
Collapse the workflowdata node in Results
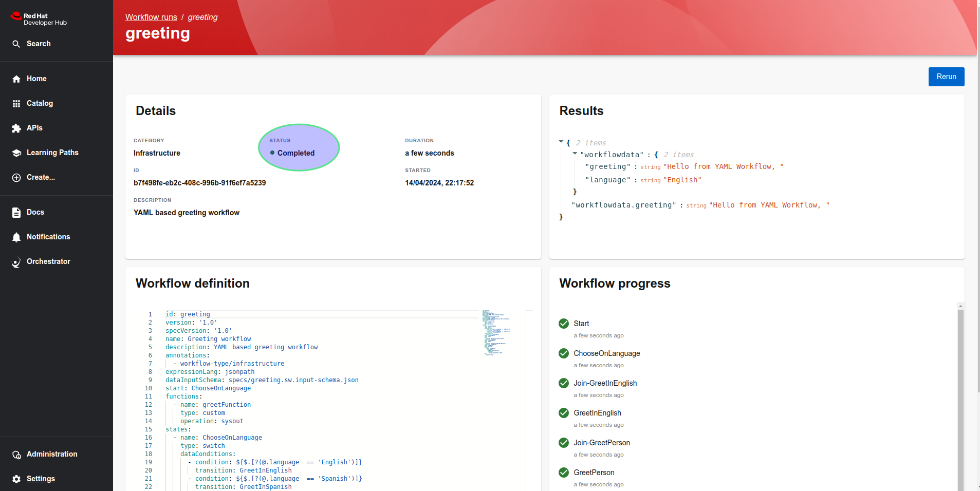(x=575, y=154)
